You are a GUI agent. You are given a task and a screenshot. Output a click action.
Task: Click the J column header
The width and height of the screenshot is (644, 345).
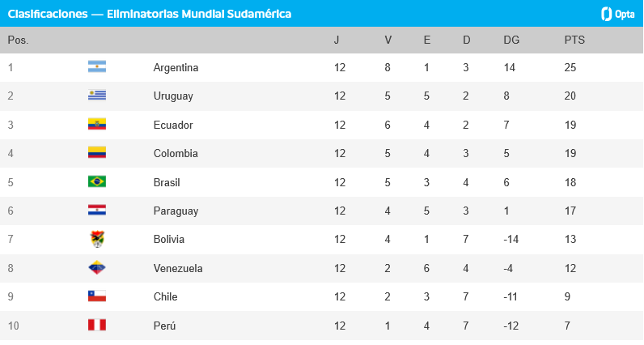337,40
